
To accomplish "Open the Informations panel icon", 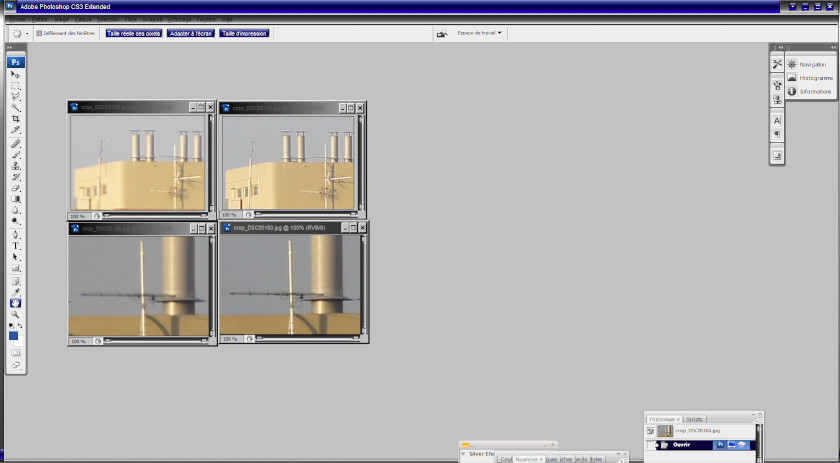I will point(792,91).
